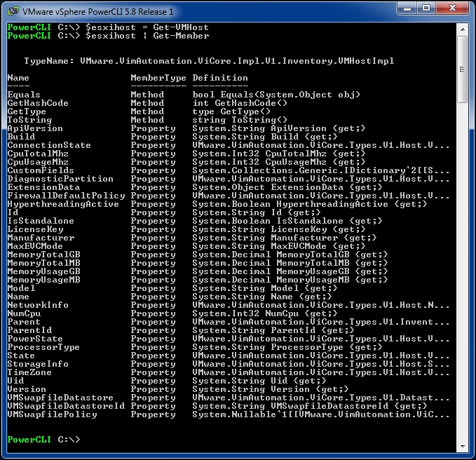This screenshot has width=476, height=460.
Task: Click definition 'bool Equals(System.Object obj)'
Action: click(x=276, y=95)
